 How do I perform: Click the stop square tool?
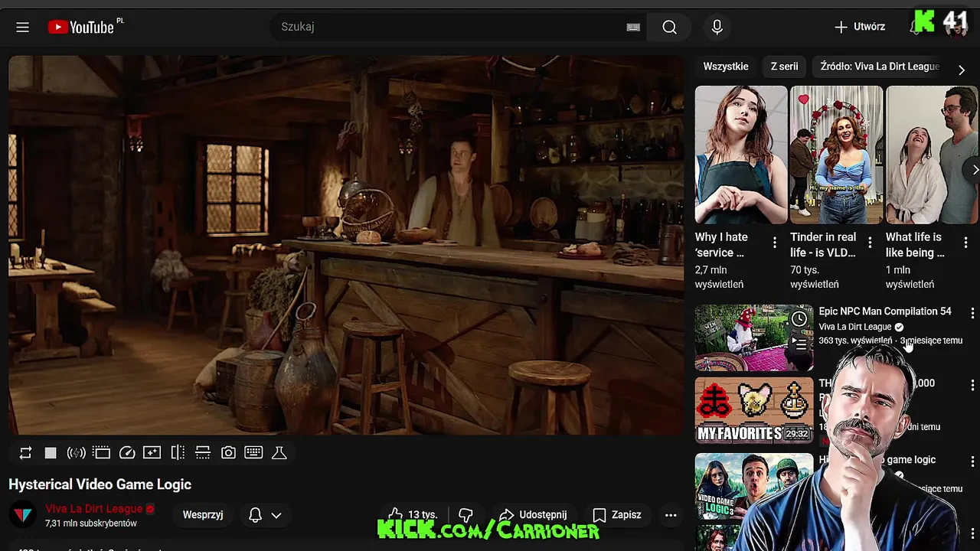coord(51,453)
